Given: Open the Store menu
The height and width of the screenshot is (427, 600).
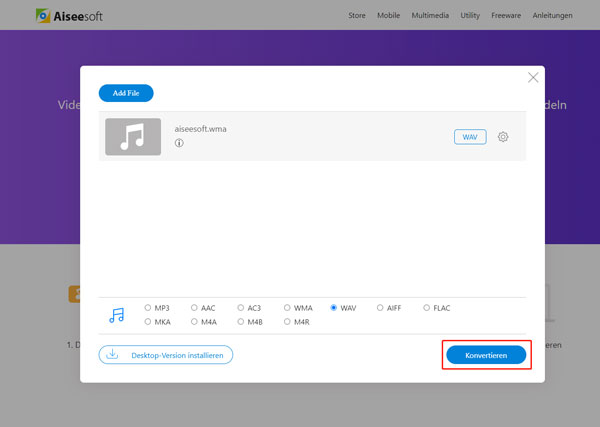Looking at the screenshot, I should [x=357, y=17].
